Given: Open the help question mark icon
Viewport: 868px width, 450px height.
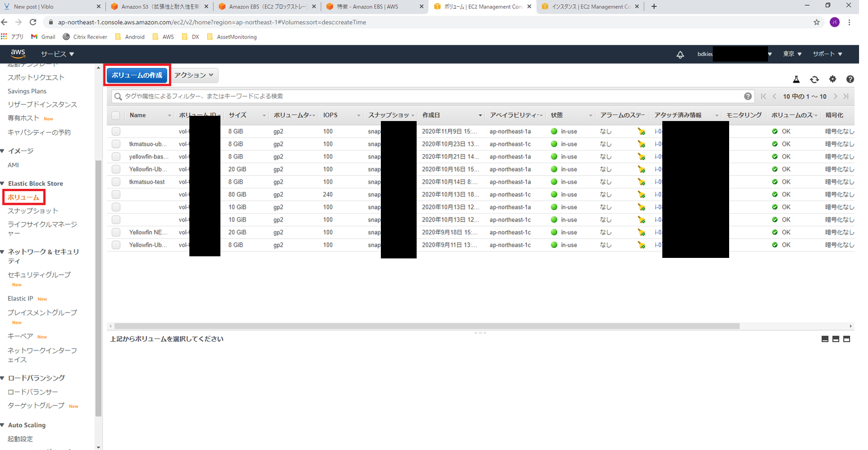Looking at the screenshot, I should coord(850,79).
